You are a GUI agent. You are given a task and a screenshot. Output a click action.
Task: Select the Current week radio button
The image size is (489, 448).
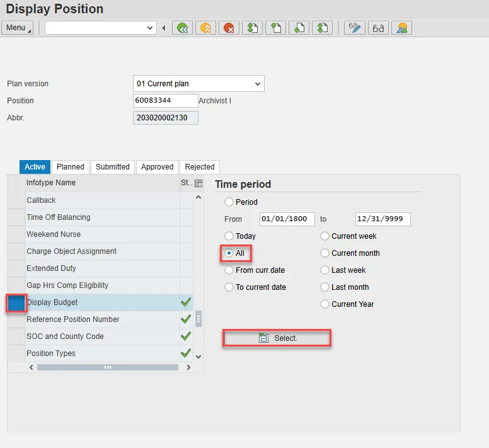325,236
